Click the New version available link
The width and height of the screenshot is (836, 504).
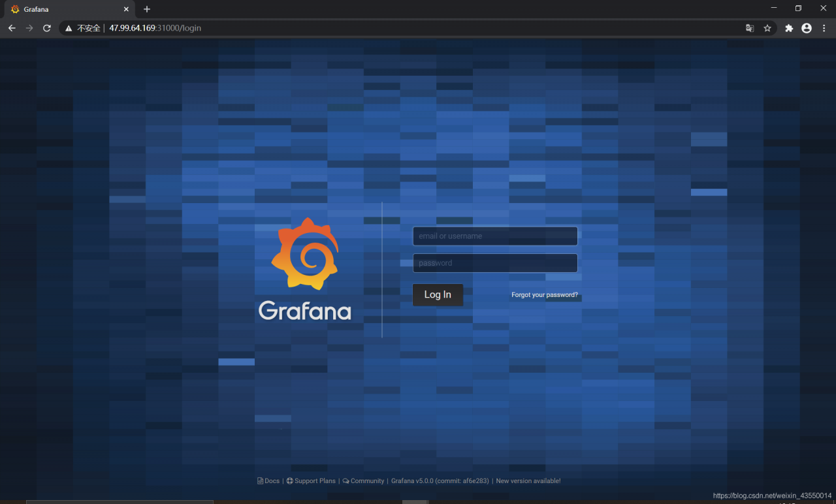coord(528,481)
